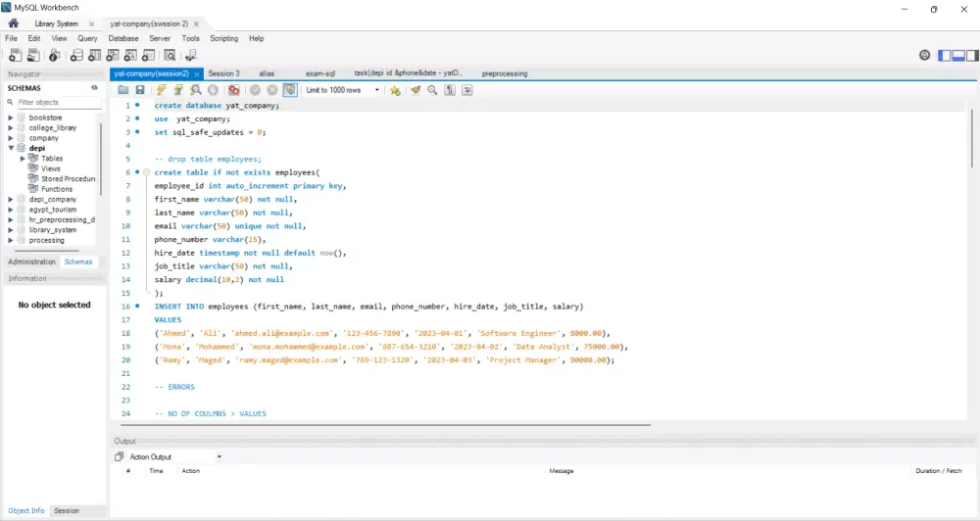Expand the college_library schema
Screen dimensions: 980x521
pyautogui.click(x=11, y=127)
